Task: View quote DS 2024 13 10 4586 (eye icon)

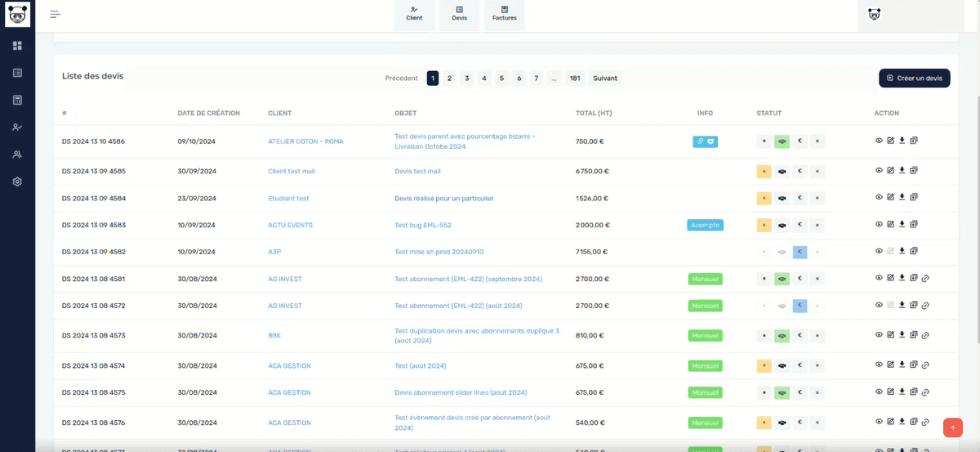Action: (879, 141)
